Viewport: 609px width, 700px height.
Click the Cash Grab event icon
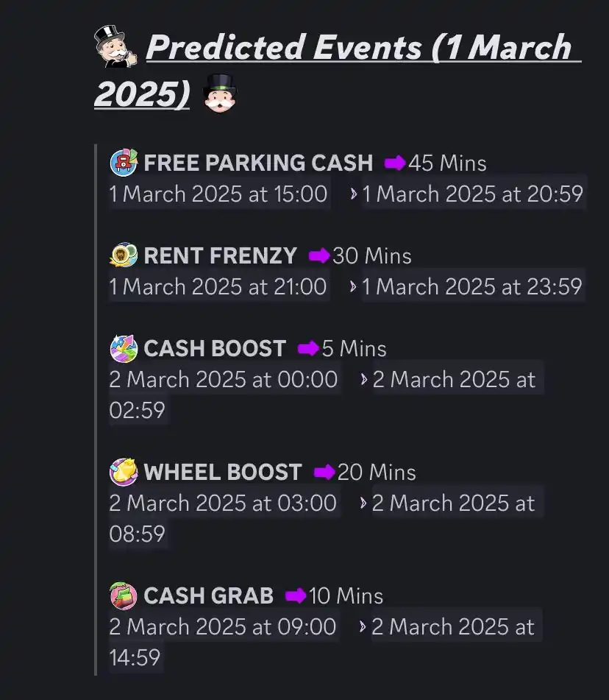click(124, 595)
